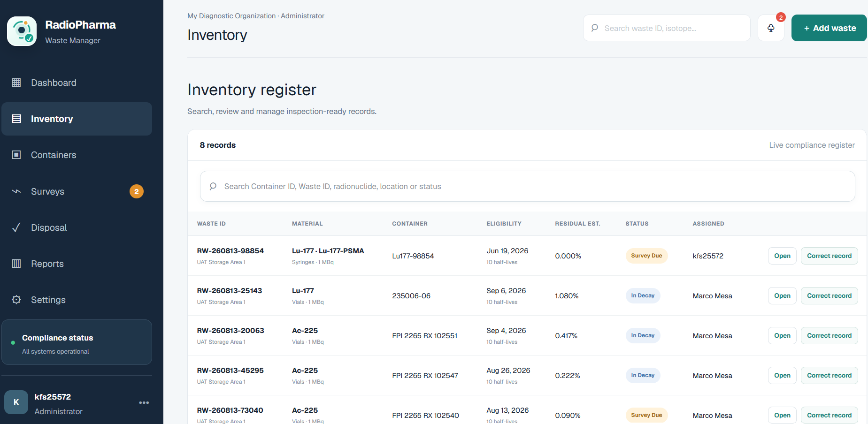Correct record for RW-260813-98854
This screenshot has width=868, height=424.
click(x=829, y=256)
